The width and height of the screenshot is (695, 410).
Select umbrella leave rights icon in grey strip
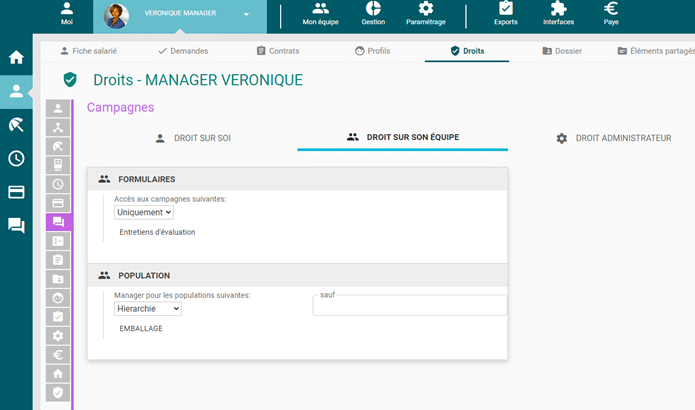(x=58, y=146)
